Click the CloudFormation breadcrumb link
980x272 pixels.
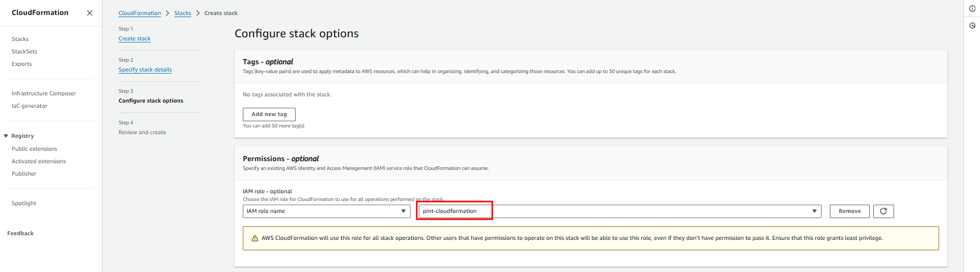(140, 13)
